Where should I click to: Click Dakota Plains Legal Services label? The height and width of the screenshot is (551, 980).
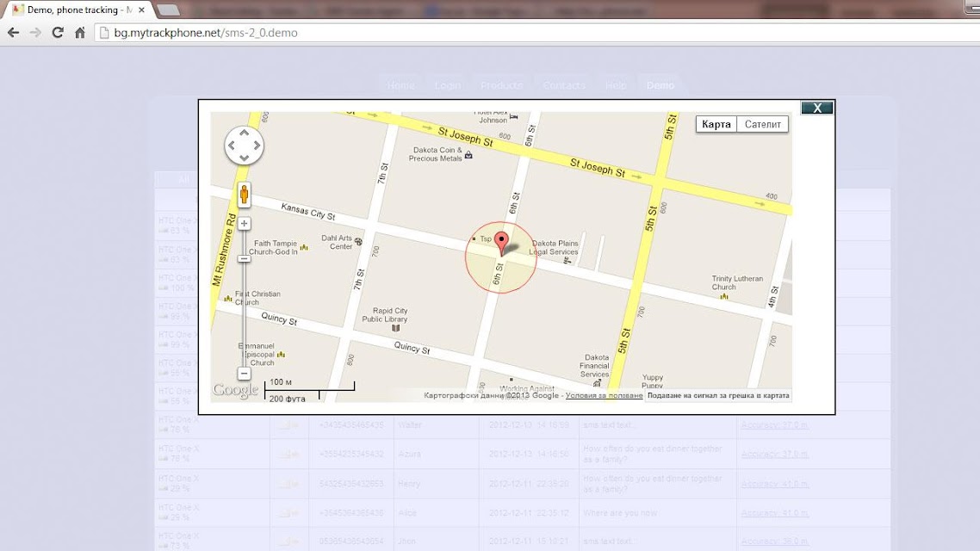(555, 247)
